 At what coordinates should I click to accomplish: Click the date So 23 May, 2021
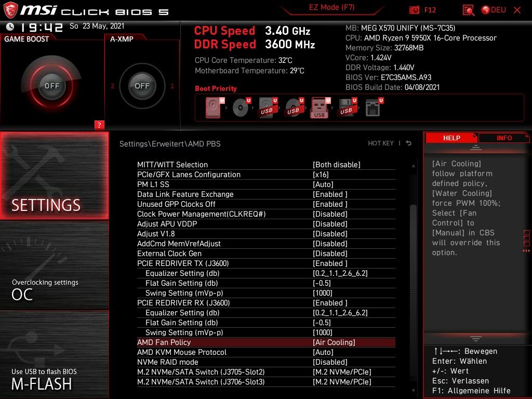click(97, 26)
